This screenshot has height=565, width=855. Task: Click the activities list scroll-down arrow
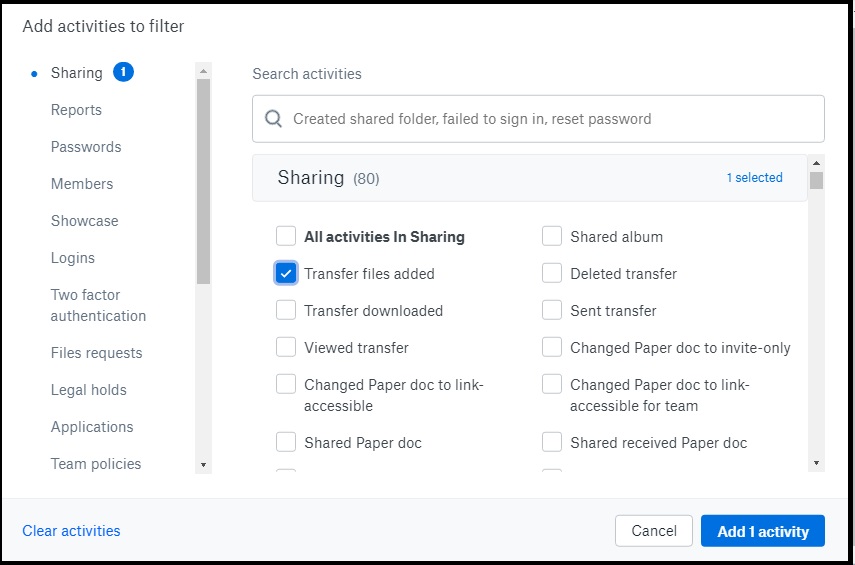tap(816, 463)
